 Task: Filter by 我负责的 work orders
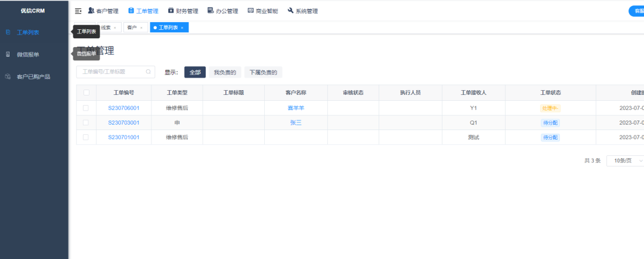(x=225, y=72)
